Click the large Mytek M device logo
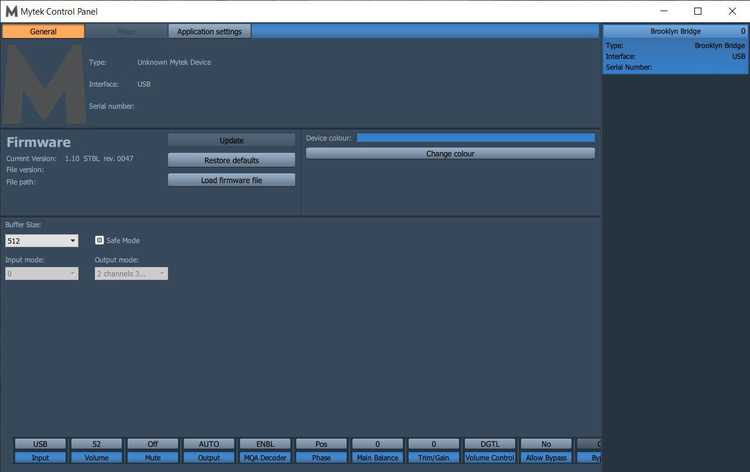The image size is (750, 472). pyautogui.click(x=44, y=84)
